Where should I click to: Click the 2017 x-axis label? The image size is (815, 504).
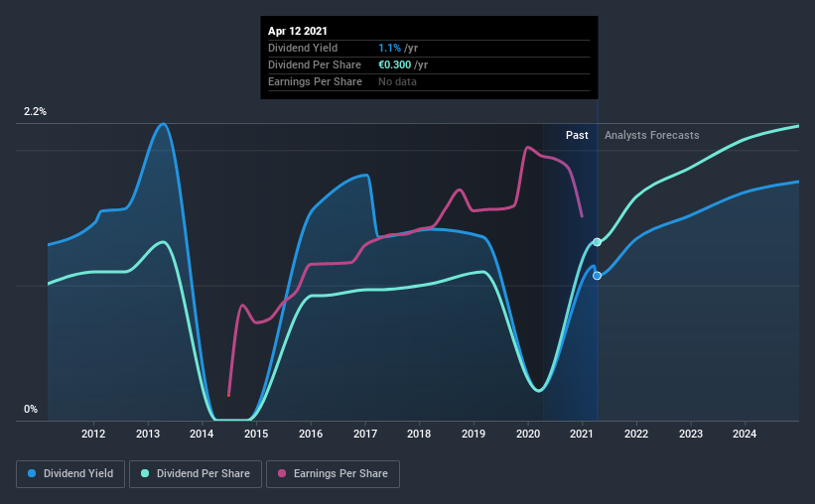pos(365,434)
